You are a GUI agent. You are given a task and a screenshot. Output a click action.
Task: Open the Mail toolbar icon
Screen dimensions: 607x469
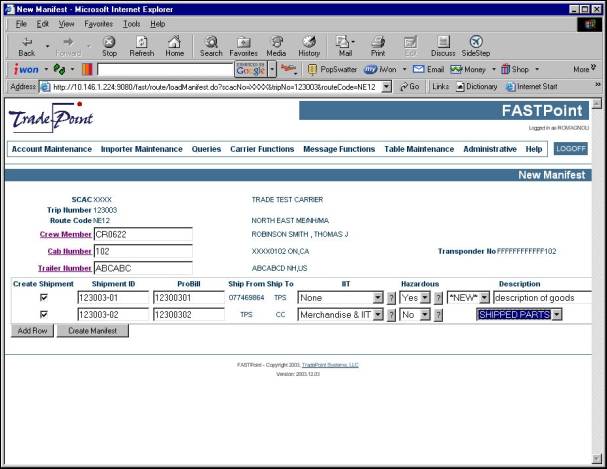[x=345, y=46]
